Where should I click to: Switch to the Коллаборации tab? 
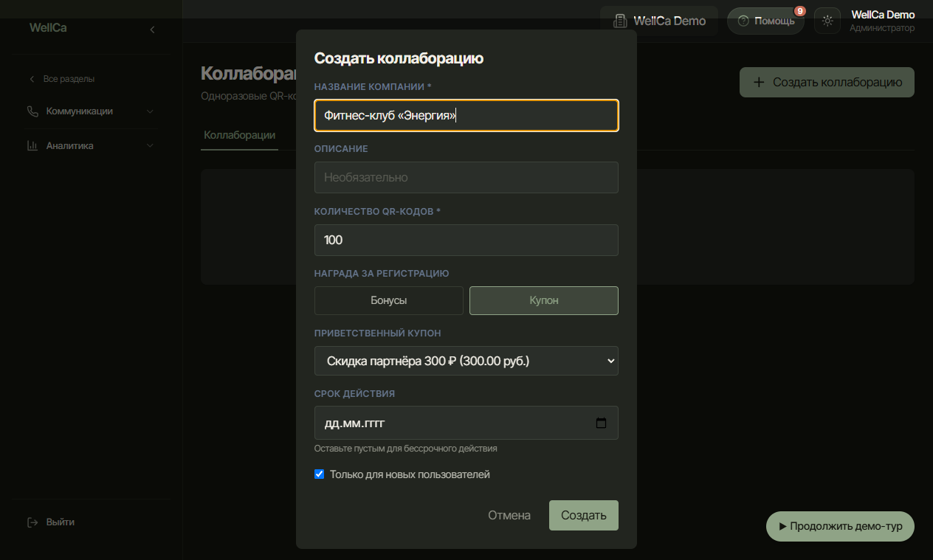click(239, 135)
